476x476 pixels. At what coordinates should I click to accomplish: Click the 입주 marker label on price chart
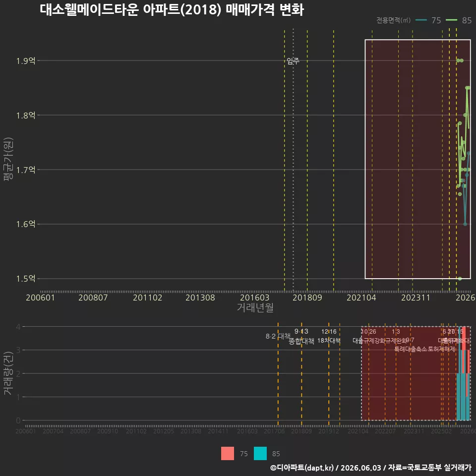click(x=293, y=61)
